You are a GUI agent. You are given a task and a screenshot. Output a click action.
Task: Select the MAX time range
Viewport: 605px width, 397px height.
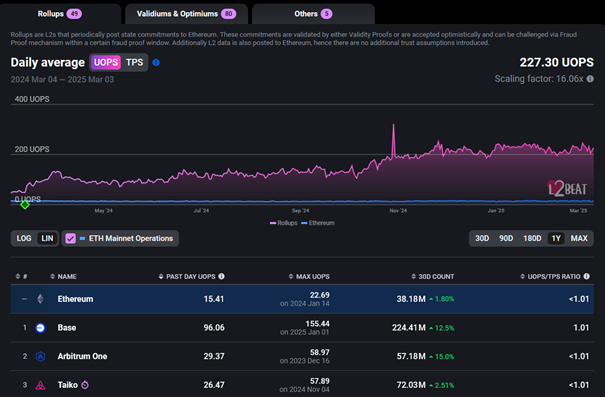[579, 238]
